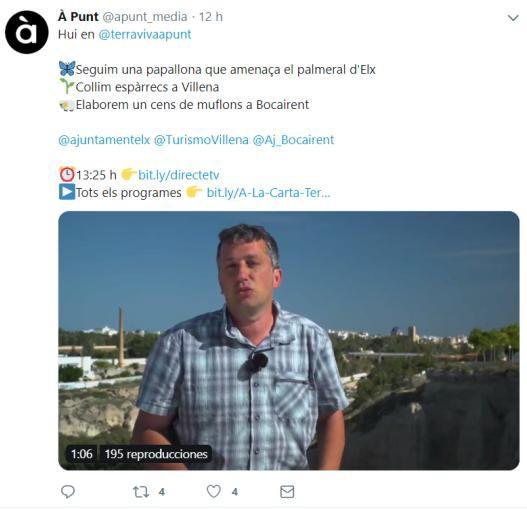Click the 1:06 video duration badge
The width and height of the screenshot is (527, 509).
(82, 454)
